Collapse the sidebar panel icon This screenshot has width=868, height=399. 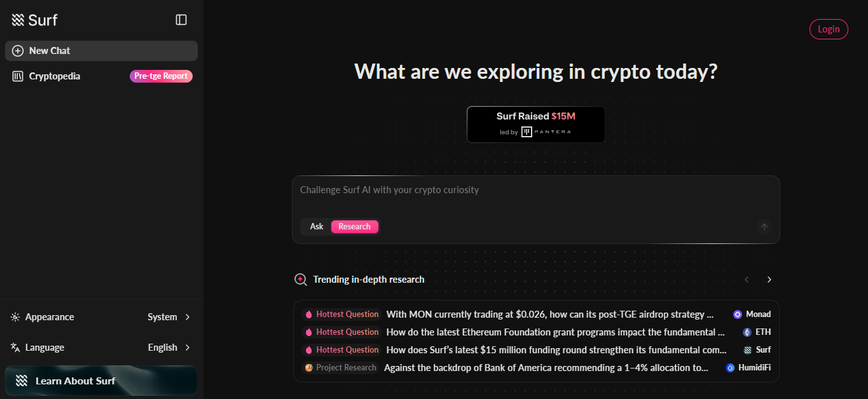pos(181,20)
